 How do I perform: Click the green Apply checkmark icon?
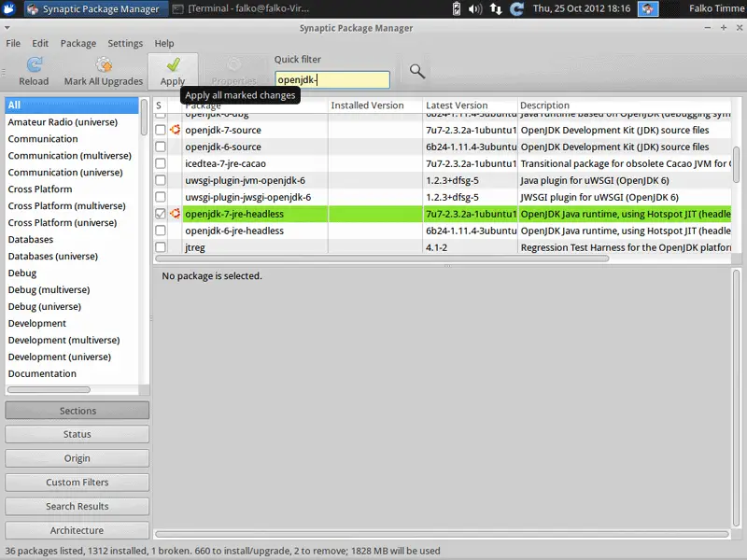173,64
